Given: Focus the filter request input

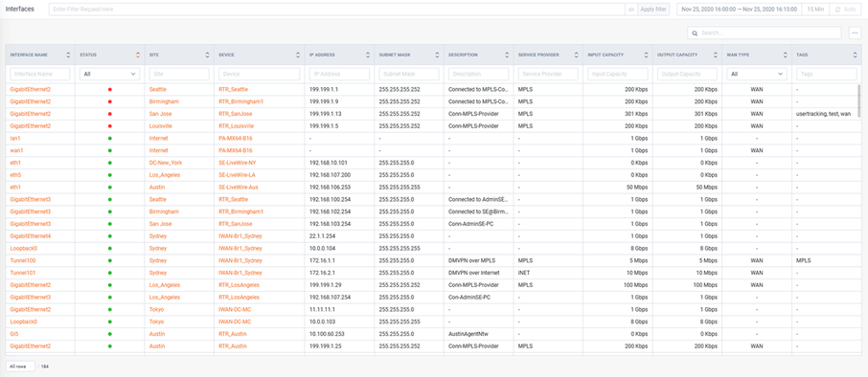Looking at the screenshot, I should tap(336, 10).
